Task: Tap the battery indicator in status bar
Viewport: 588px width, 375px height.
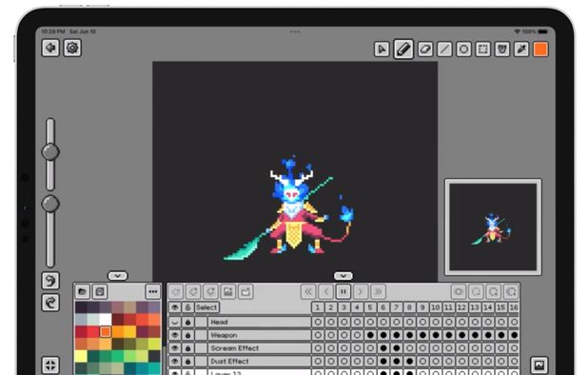Action: [543, 31]
